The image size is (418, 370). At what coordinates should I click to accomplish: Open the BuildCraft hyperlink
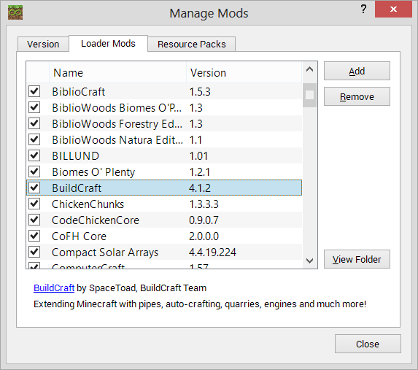[x=54, y=288]
